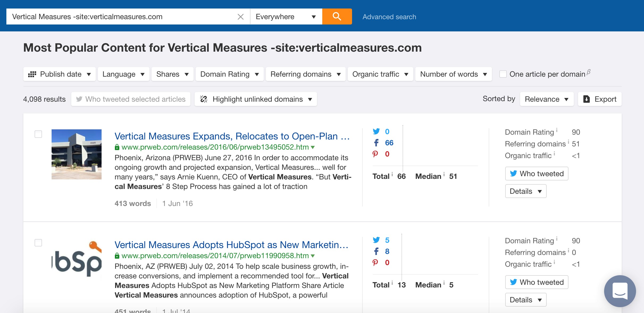Open the Domain Rating filter dropdown
The width and height of the screenshot is (644, 313).
point(230,74)
